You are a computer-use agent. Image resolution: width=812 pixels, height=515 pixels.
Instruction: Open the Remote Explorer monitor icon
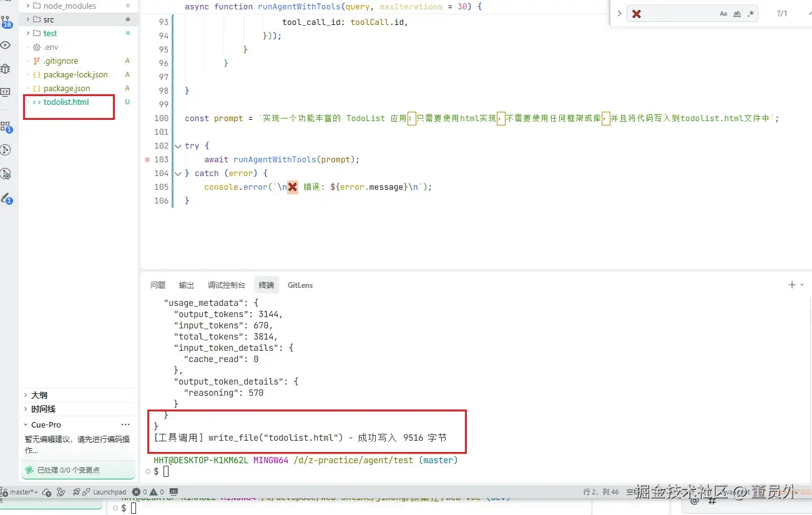click(x=6, y=92)
